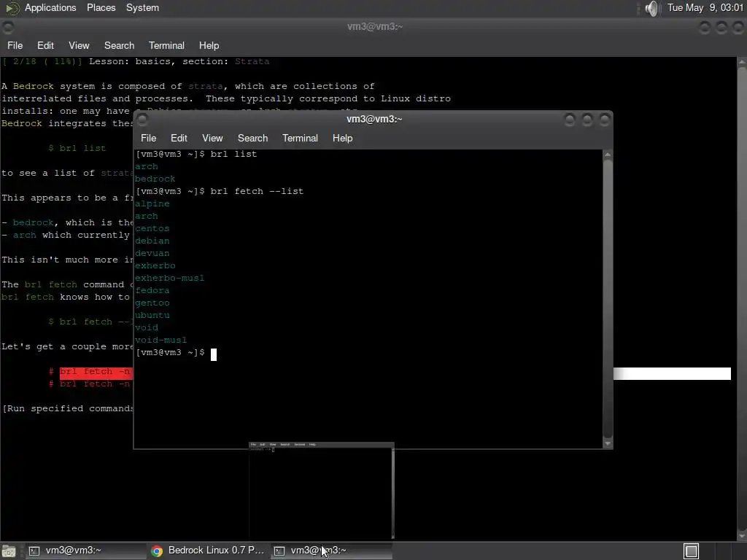Open Terminal menu in background terminal window
747x560 pixels.
click(x=166, y=45)
